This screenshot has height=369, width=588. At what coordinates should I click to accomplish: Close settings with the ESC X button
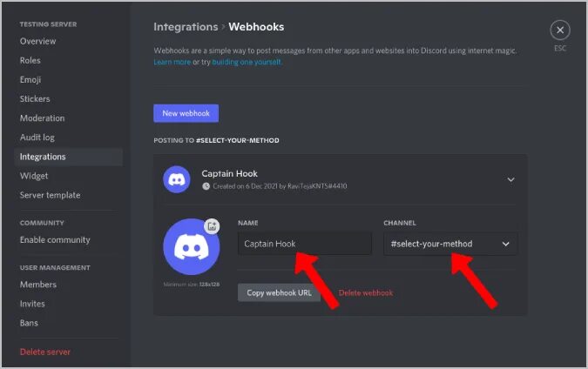tap(560, 30)
